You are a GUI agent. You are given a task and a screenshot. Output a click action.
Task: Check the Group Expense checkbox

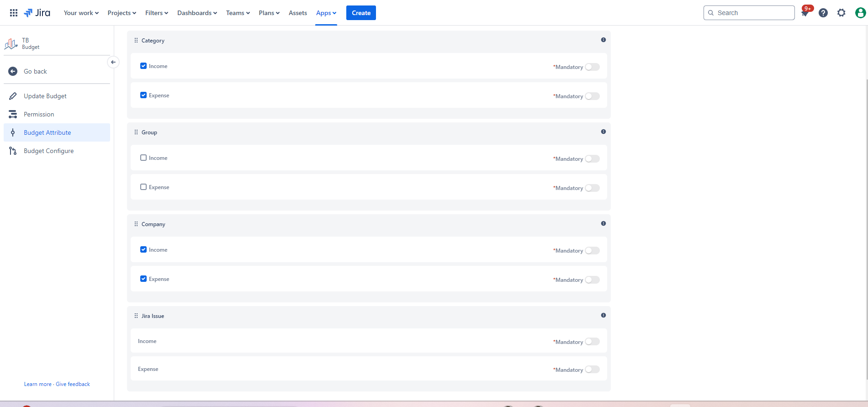coord(143,187)
